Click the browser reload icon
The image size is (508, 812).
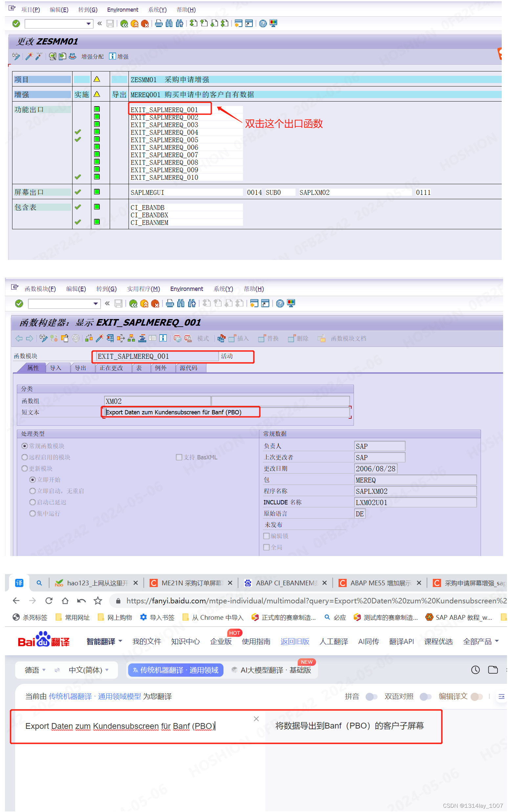coord(49,601)
